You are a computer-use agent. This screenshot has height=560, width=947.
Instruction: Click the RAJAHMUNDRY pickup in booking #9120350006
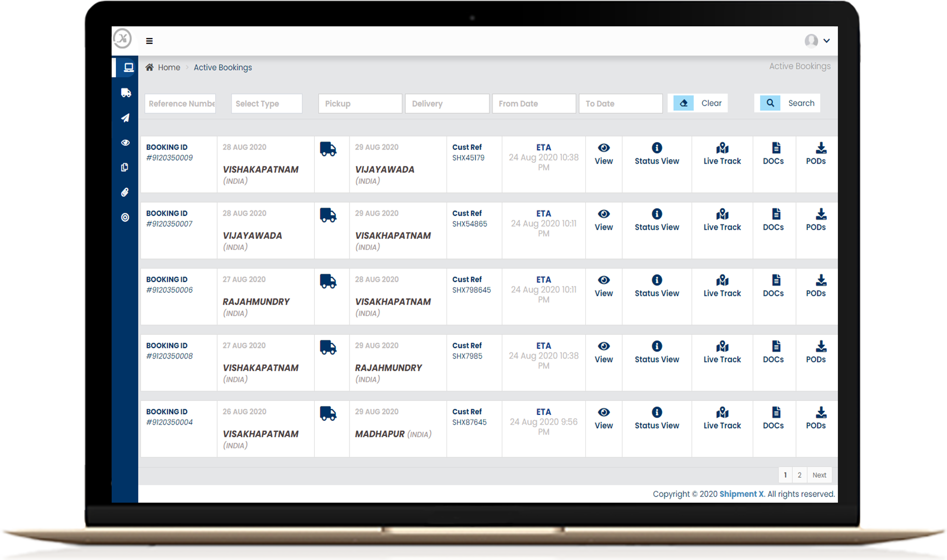pyautogui.click(x=256, y=302)
